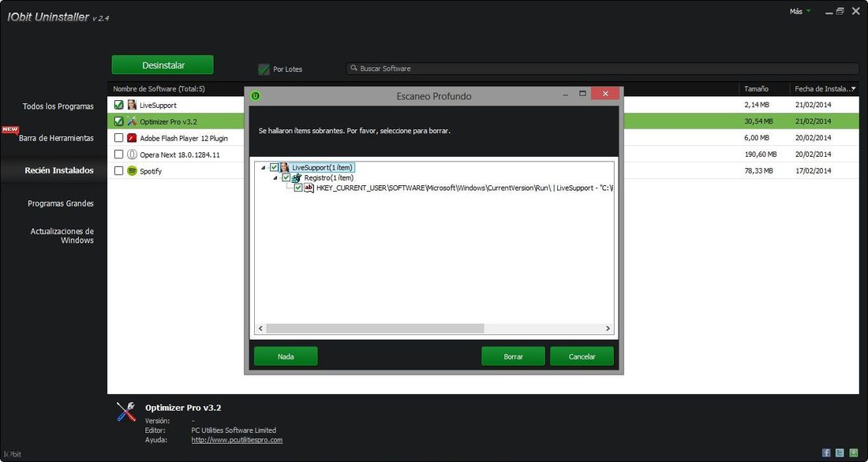Close the Escaneo Profundo dialog
Image resolution: width=868 pixels, height=462 pixels.
click(x=605, y=94)
